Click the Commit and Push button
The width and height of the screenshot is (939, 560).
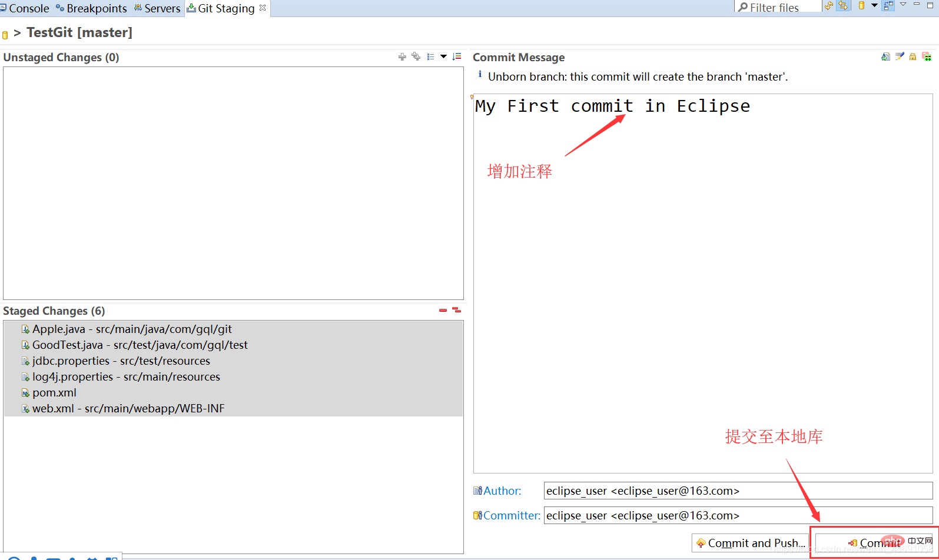(x=750, y=543)
